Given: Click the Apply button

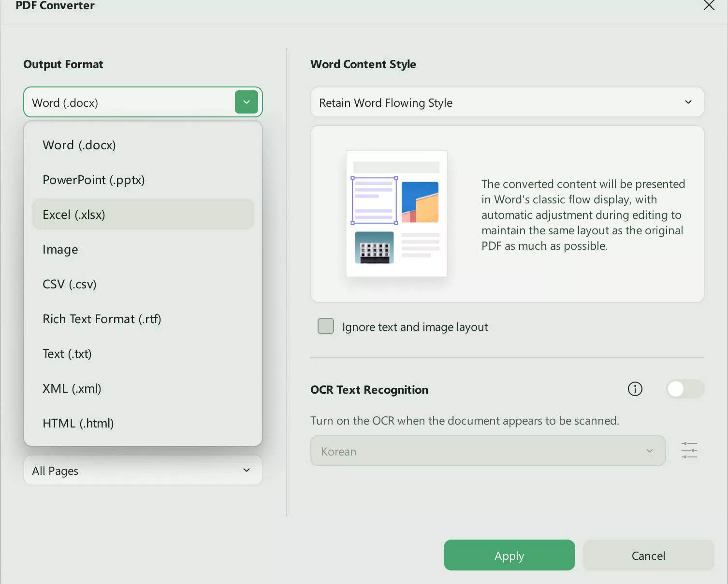Looking at the screenshot, I should tap(509, 555).
